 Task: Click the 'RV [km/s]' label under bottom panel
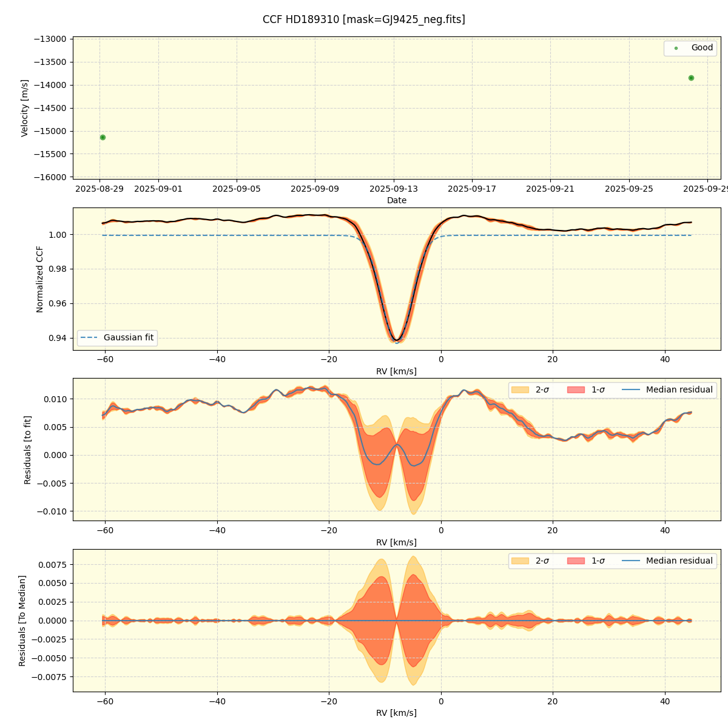point(397,713)
